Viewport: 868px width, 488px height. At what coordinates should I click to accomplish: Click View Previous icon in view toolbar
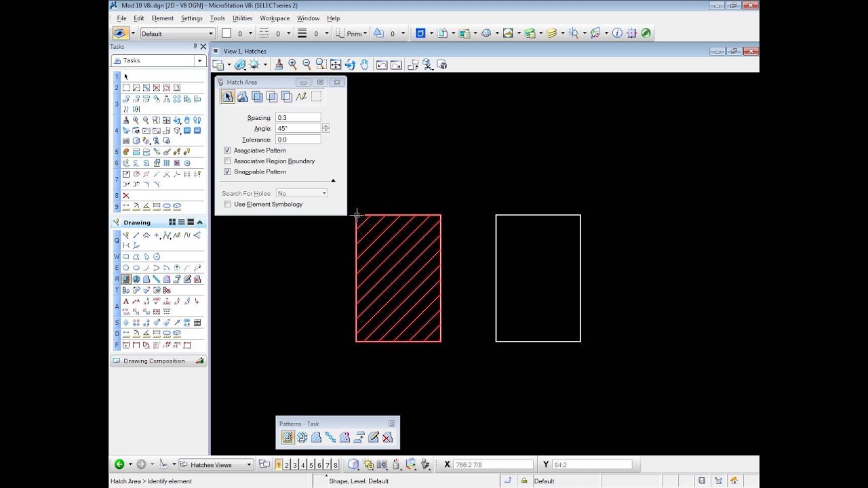point(382,64)
